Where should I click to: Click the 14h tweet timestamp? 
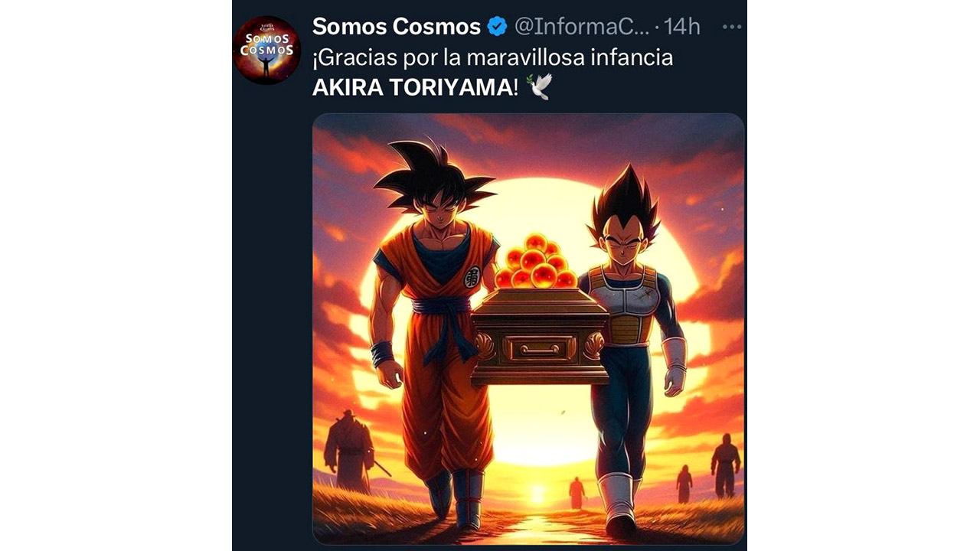pos(682,27)
